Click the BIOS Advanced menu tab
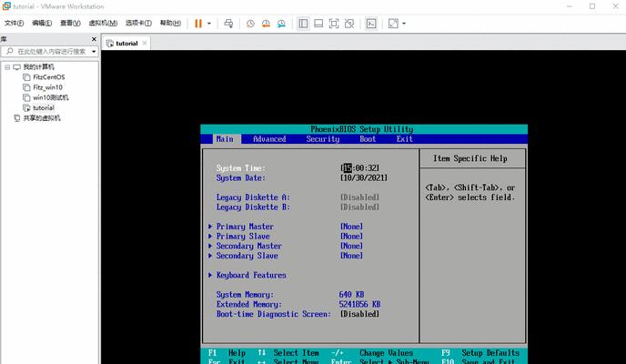Image resolution: width=626 pixels, height=364 pixels. coord(269,139)
